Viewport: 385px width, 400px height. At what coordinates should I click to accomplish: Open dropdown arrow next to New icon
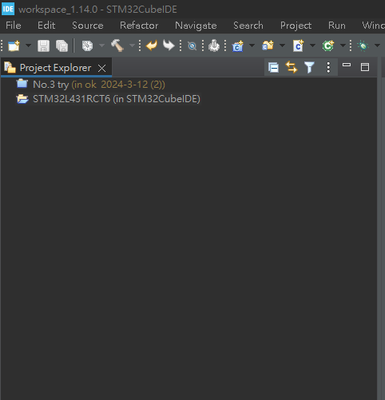point(28,45)
